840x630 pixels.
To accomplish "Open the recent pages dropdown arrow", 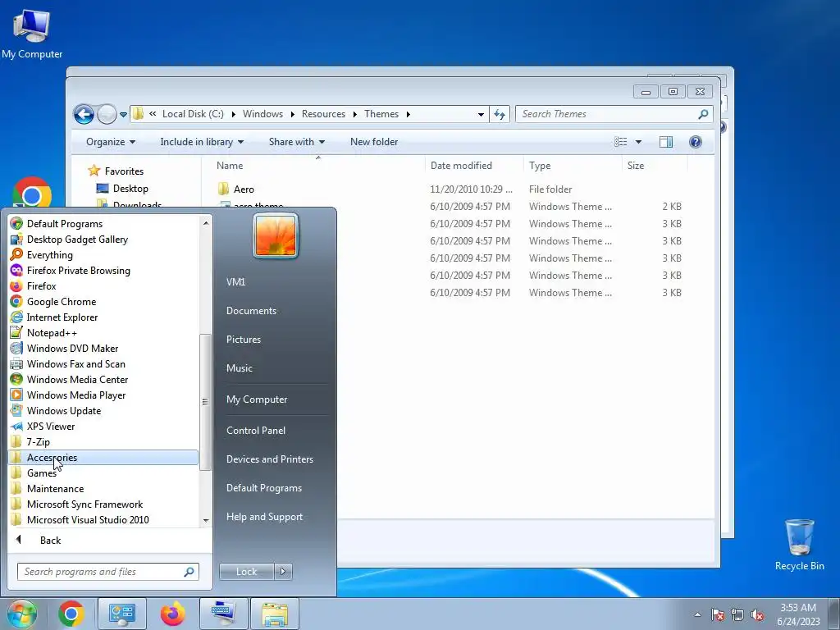I will pos(123,115).
